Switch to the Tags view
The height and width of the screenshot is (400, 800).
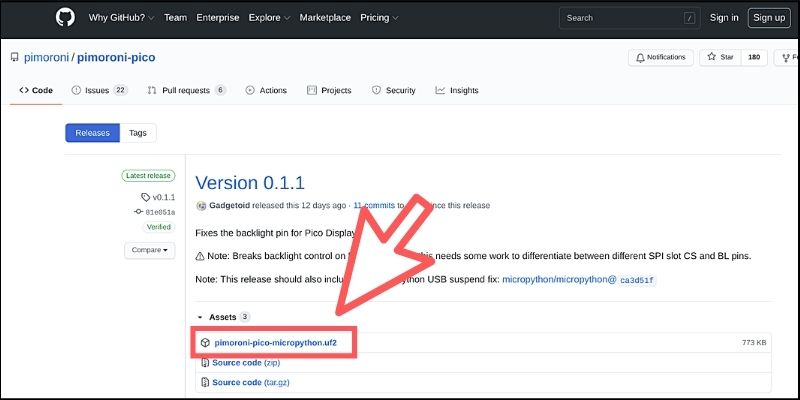138,133
